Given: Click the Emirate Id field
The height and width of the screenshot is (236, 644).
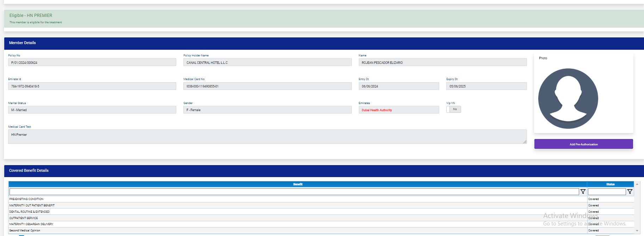Looking at the screenshot, I should point(92,86).
